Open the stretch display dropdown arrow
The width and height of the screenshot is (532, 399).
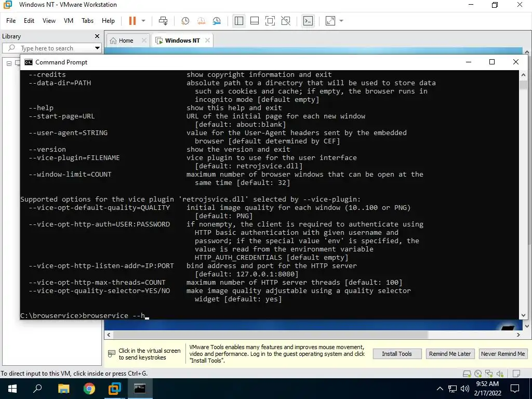tap(341, 21)
